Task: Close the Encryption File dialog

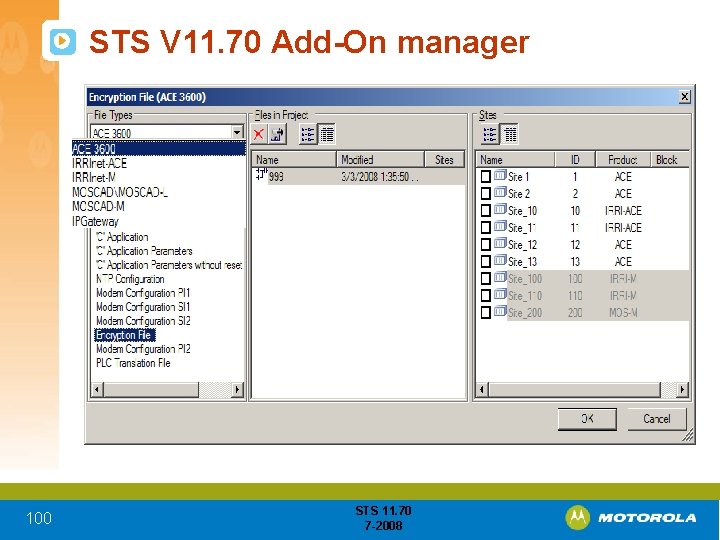Action: pos(684,97)
